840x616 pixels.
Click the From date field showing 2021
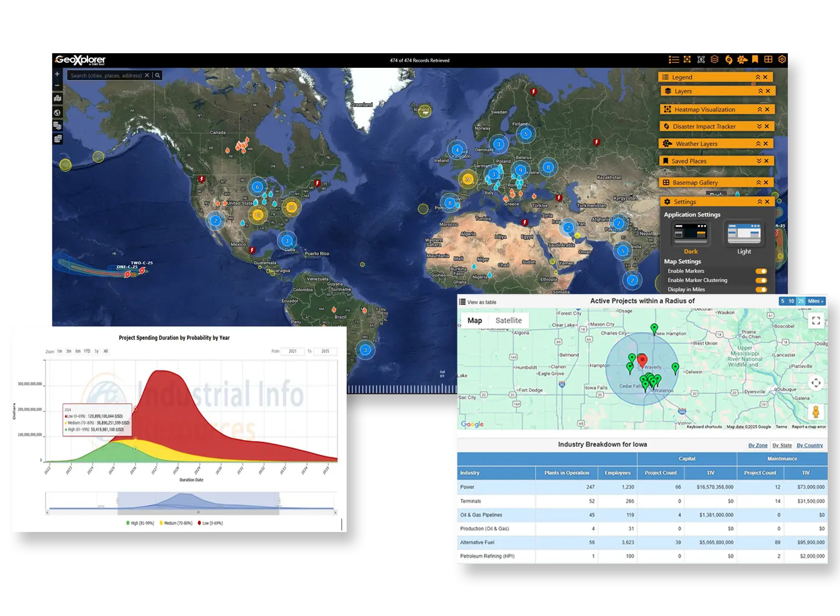pos(292,351)
